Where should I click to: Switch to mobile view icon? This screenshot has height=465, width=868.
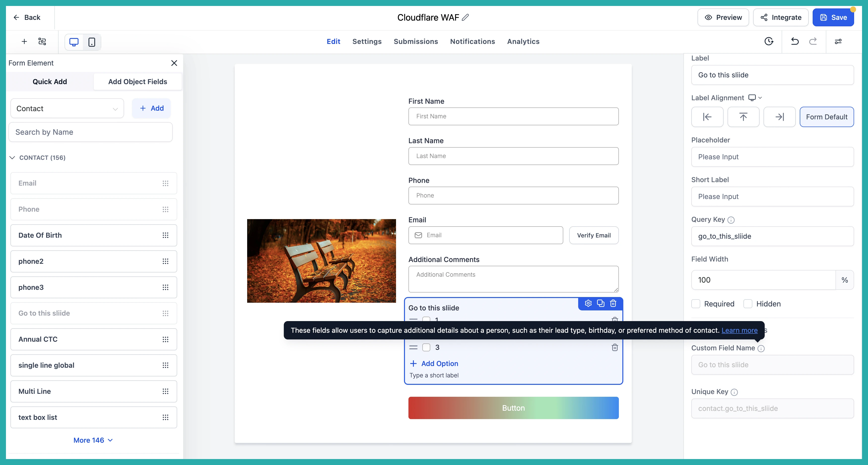pos(92,42)
